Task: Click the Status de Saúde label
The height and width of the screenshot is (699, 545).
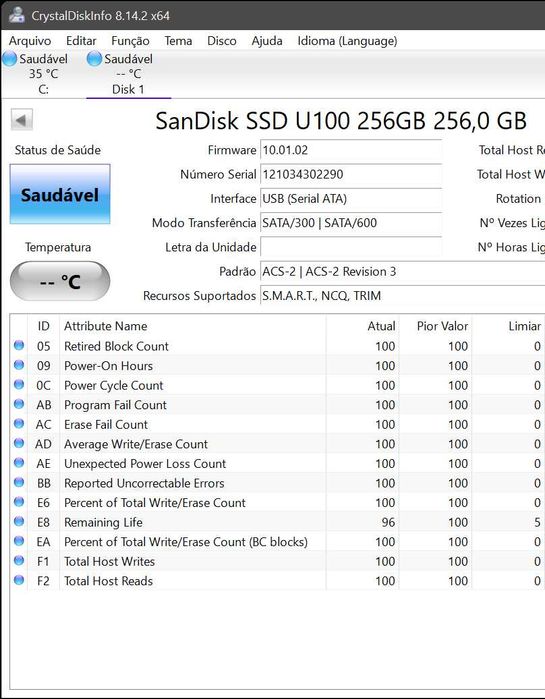Action: 57,150
